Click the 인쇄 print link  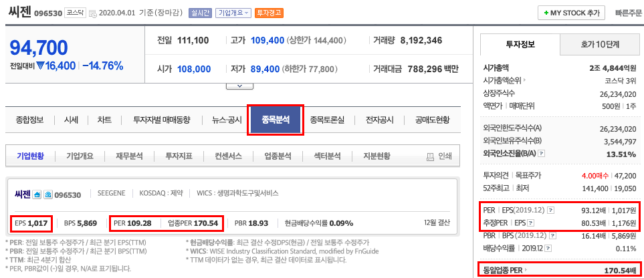(x=445, y=156)
